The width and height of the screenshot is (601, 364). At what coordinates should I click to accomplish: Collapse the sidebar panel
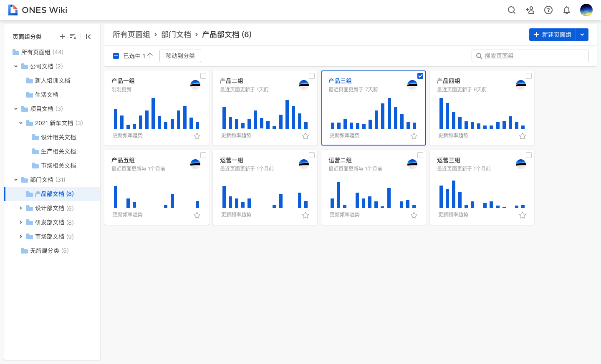(x=88, y=37)
